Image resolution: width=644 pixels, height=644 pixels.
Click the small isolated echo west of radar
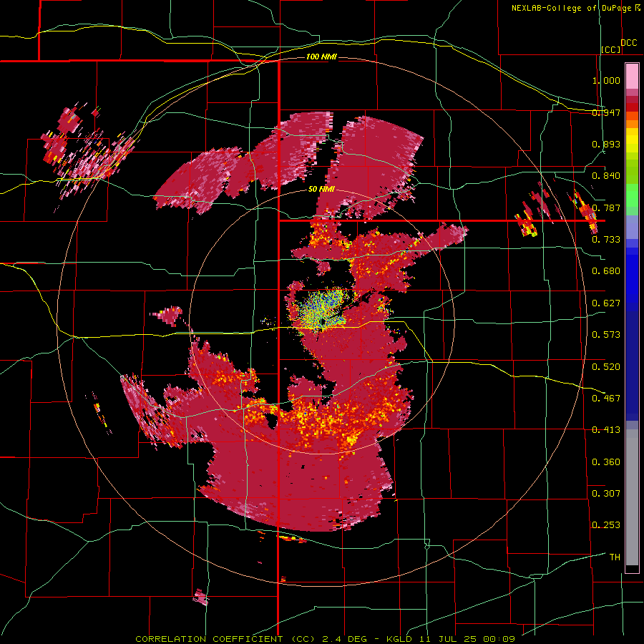[x=167, y=316]
